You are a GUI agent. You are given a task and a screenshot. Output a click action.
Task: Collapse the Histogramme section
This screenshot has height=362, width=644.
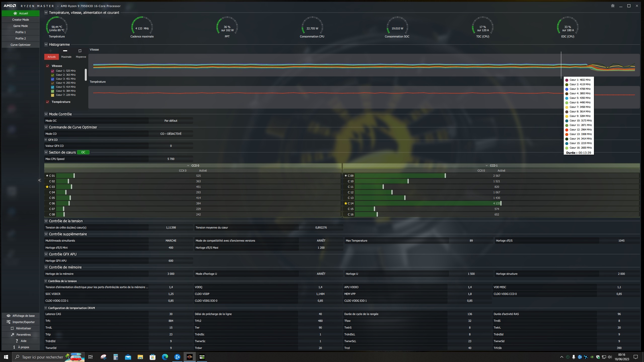pos(46,44)
